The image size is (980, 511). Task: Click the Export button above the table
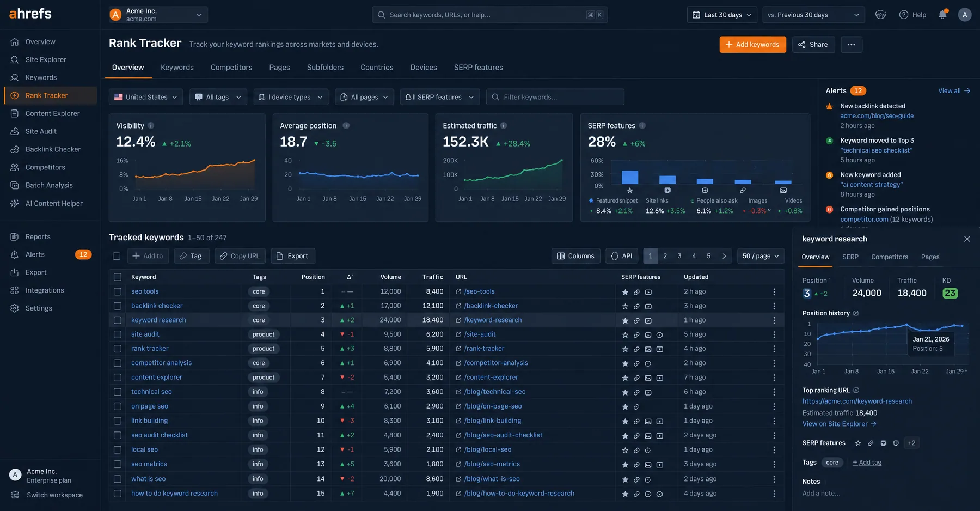tap(292, 256)
